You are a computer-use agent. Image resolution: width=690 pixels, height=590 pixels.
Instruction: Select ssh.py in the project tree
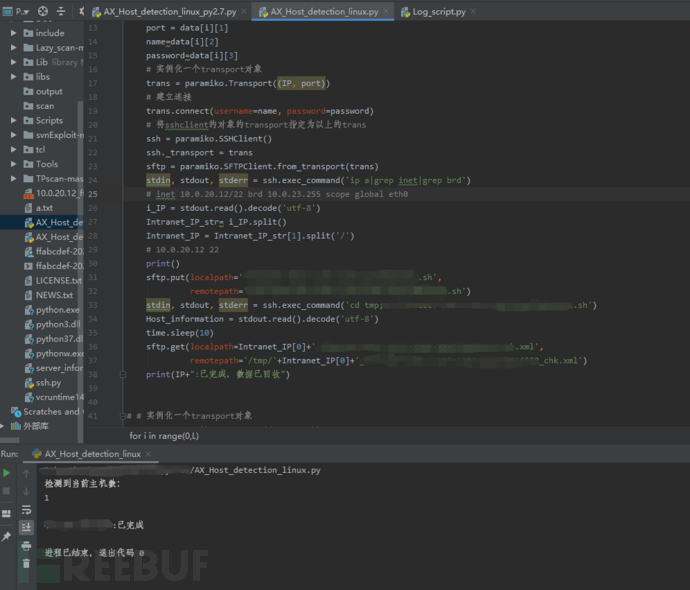coord(48,382)
